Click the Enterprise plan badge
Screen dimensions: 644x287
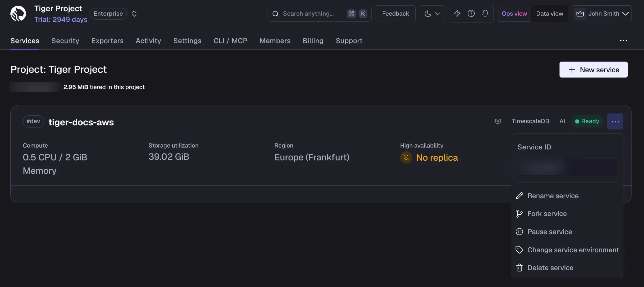click(x=108, y=14)
